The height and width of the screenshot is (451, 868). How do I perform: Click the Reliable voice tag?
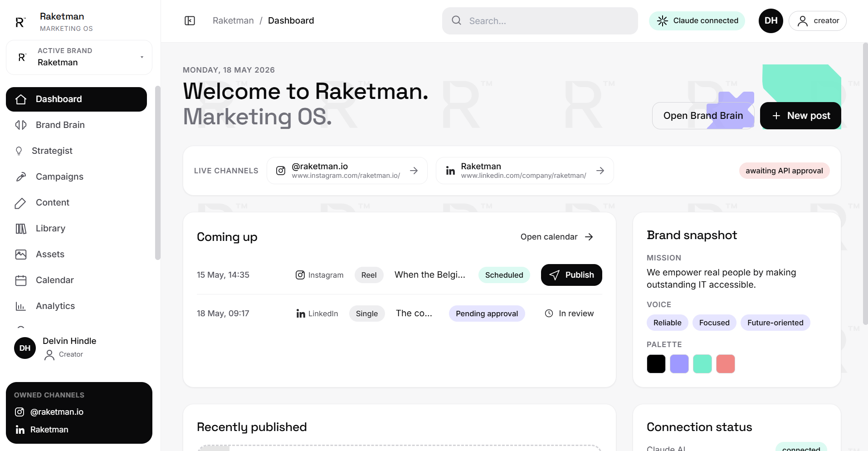tap(667, 323)
